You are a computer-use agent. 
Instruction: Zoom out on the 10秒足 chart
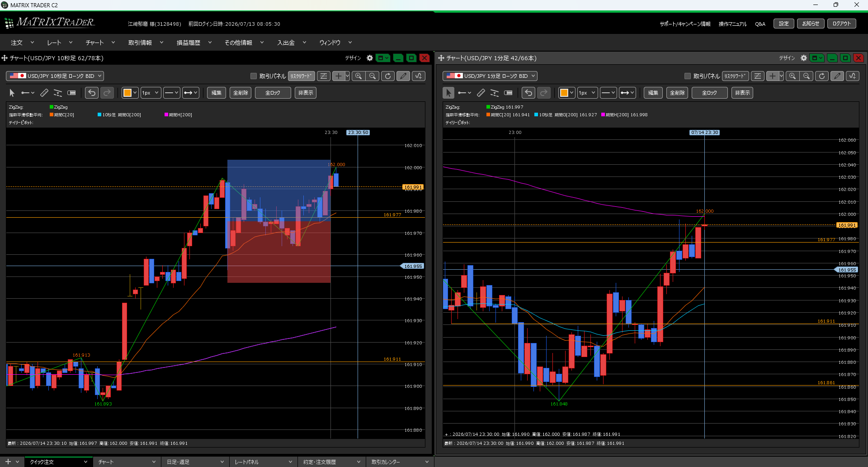pos(373,76)
